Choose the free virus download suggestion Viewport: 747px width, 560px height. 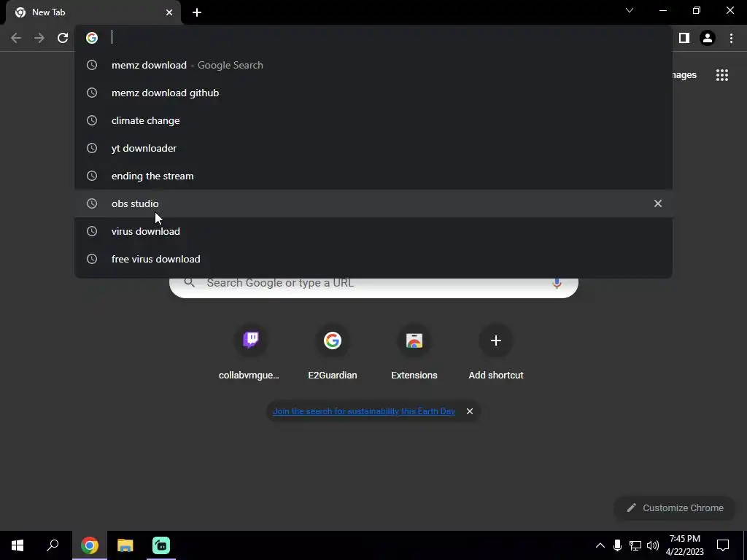point(373,259)
